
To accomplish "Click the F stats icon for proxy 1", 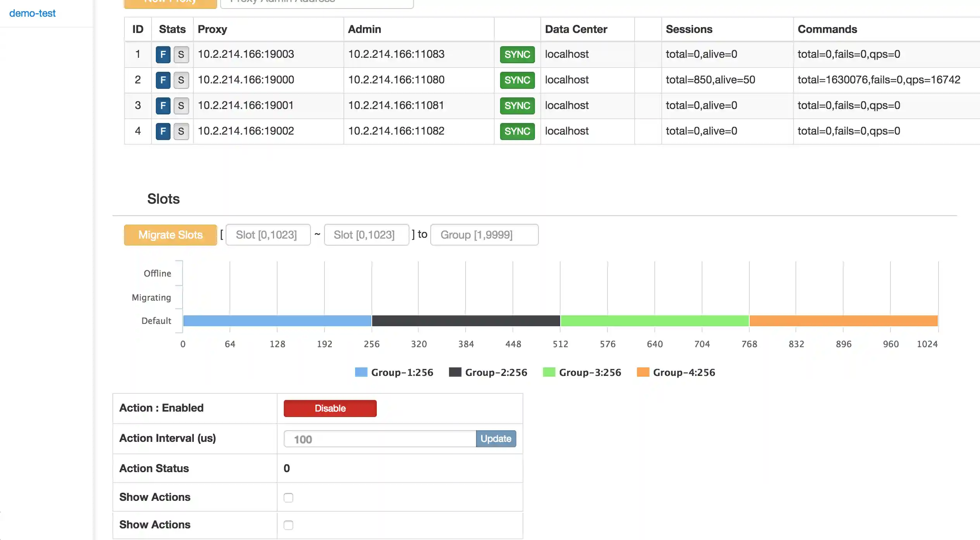I will (x=163, y=54).
